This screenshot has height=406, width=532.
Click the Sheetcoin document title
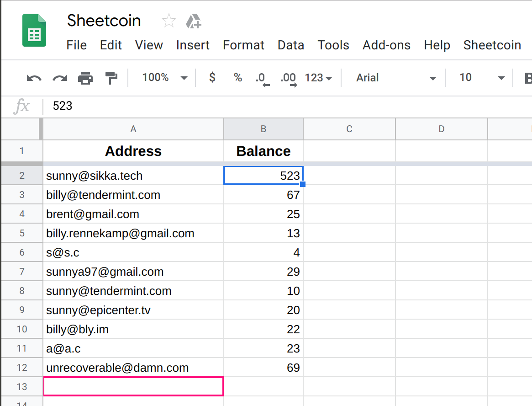click(x=104, y=21)
